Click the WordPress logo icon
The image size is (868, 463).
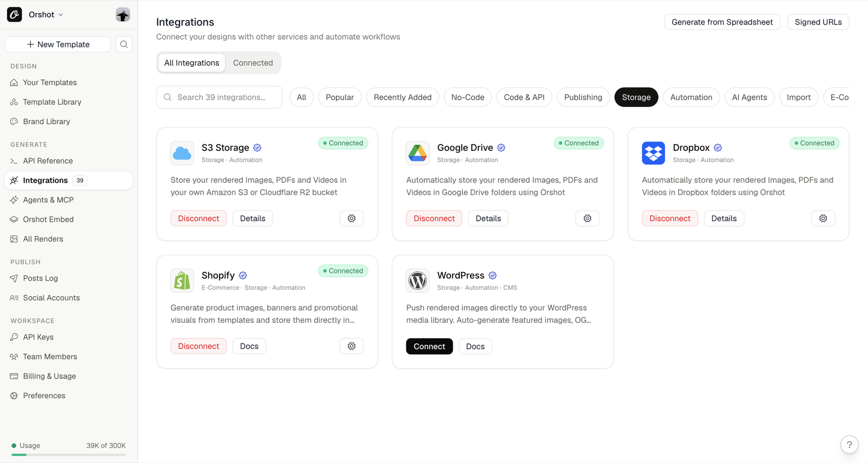pyautogui.click(x=418, y=281)
